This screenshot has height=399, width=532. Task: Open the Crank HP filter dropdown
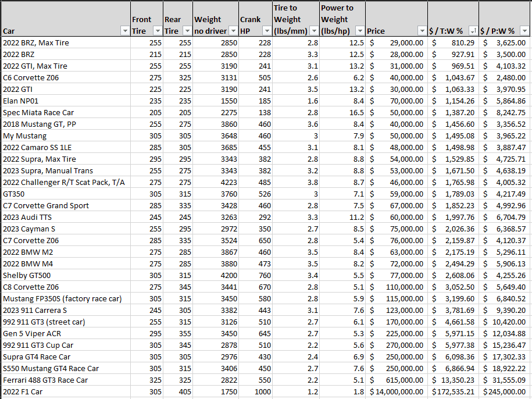[267, 31]
